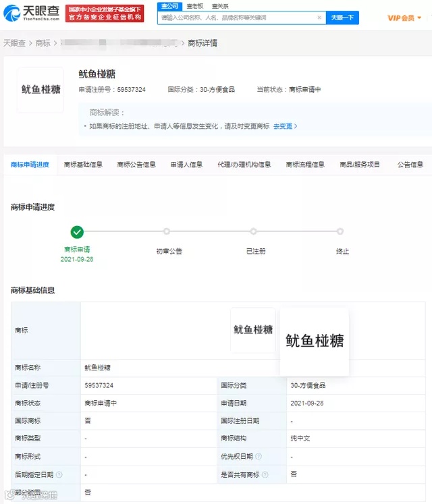Click the 去变更 link
Viewport: 432px width, 504px height.
point(285,126)
